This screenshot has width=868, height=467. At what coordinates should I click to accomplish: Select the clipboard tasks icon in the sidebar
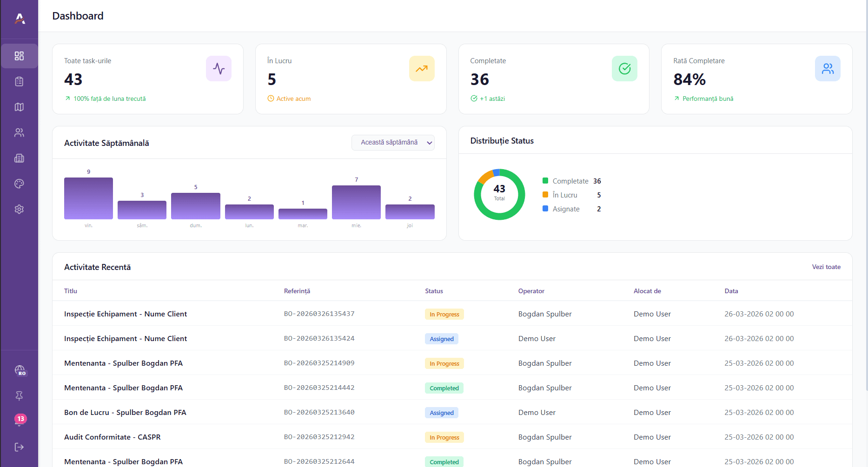[x=19, y=81]
